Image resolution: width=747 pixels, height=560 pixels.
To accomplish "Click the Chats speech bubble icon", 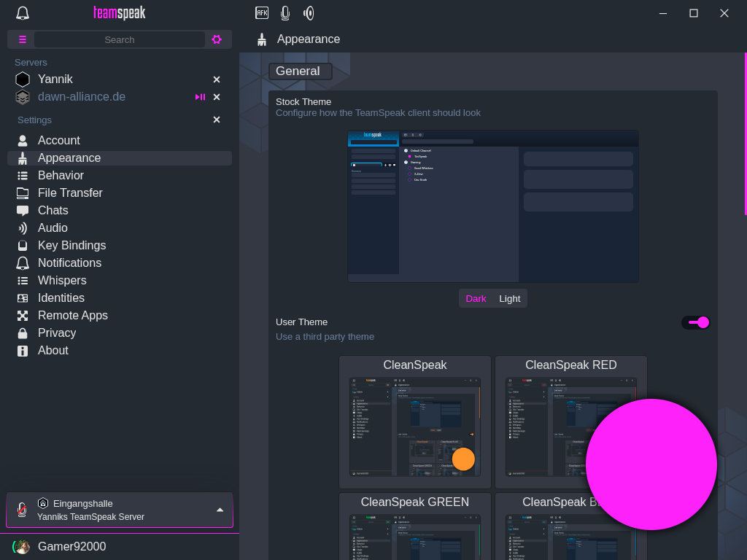I will (x=23, y=211).
